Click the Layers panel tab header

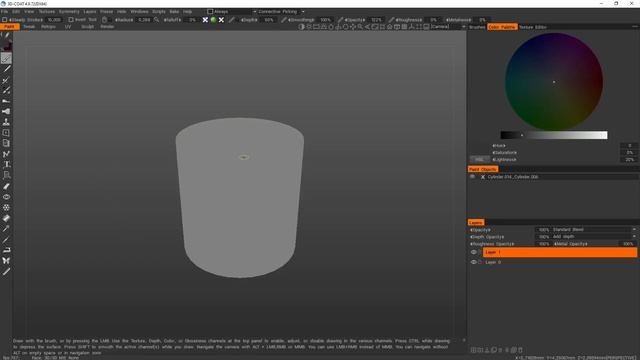click(476, 222)
